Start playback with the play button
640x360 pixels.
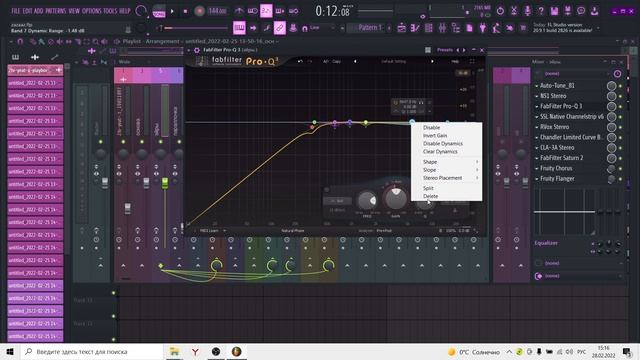(x=172, y=11)
